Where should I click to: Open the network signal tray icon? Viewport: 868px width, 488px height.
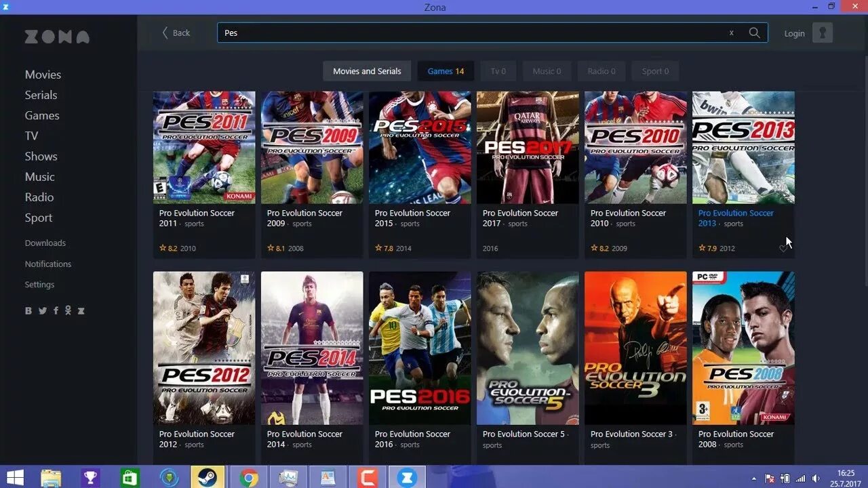[801, 479]
